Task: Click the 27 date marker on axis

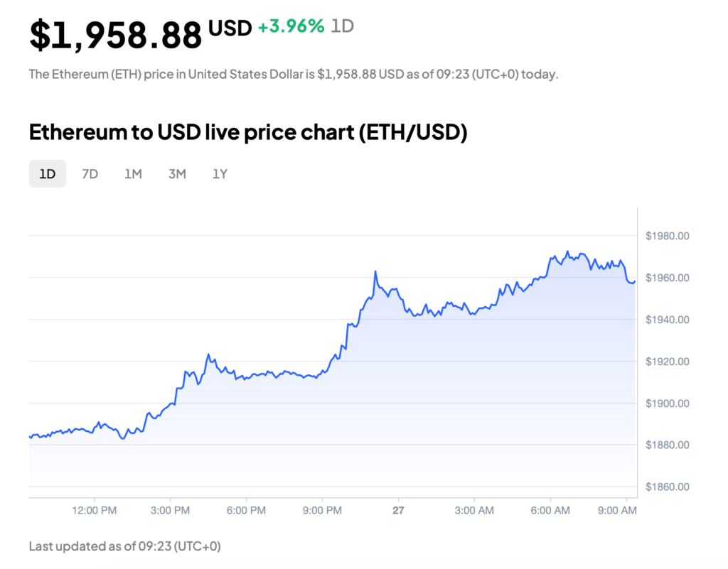Action: (x=398, y=511)
